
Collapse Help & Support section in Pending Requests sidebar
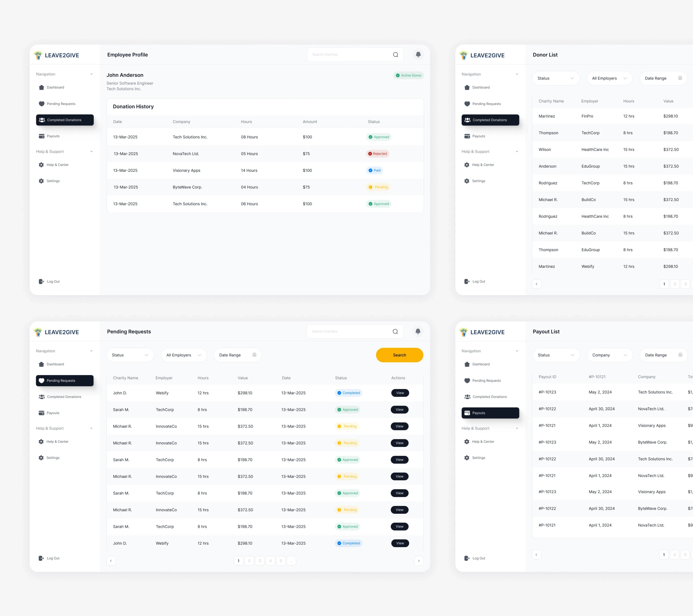(x=91, y=428)
